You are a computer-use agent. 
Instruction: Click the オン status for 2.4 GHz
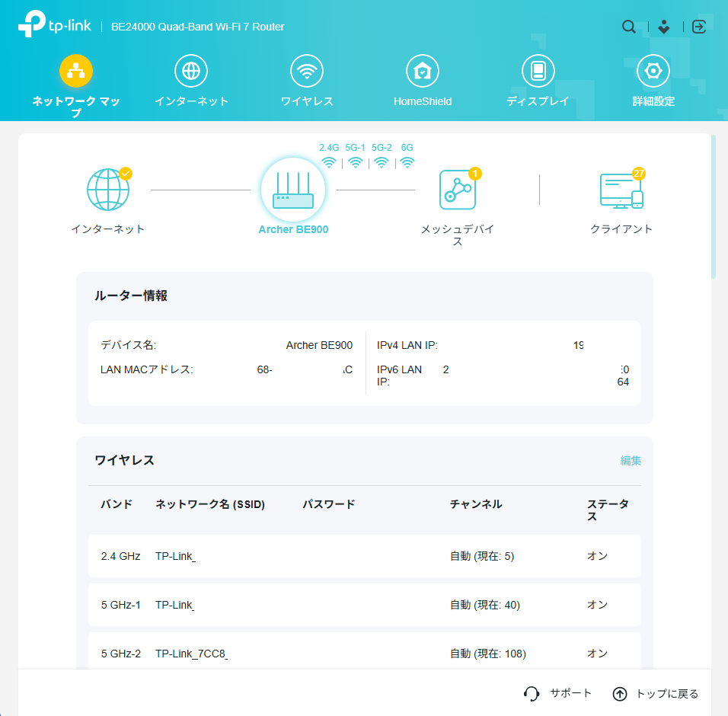tap(598, 556)
